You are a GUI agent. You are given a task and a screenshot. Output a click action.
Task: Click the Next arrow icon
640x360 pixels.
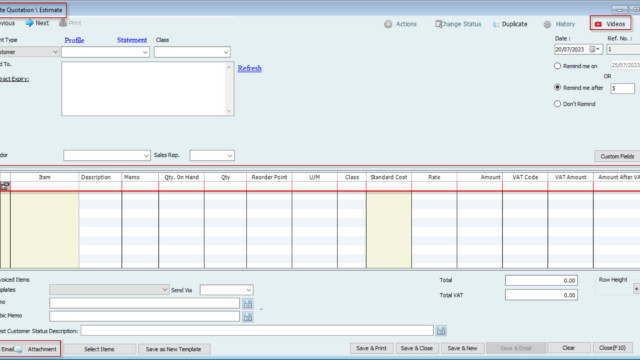(x=29, y=23)
